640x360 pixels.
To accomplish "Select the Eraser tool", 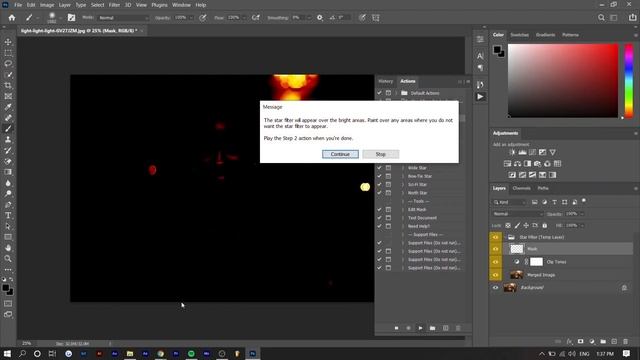I will point(8,161).
